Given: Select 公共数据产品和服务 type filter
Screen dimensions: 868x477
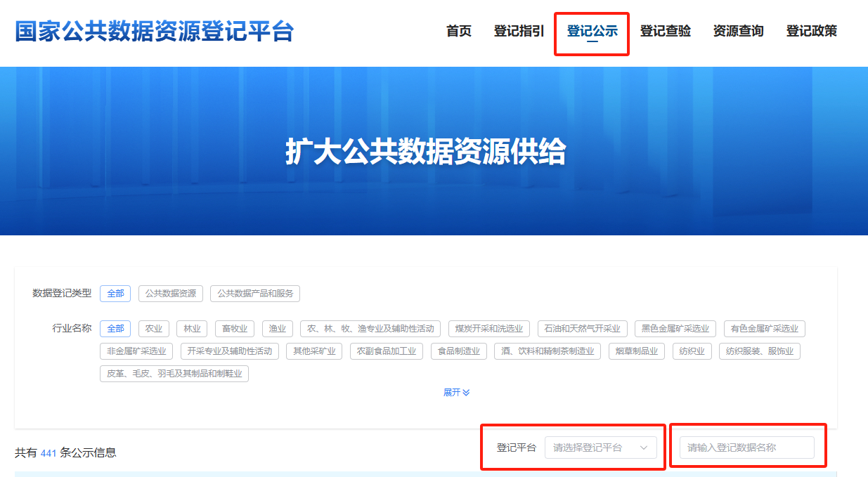Looking at the screenshot, I should [x=255, y=294].
